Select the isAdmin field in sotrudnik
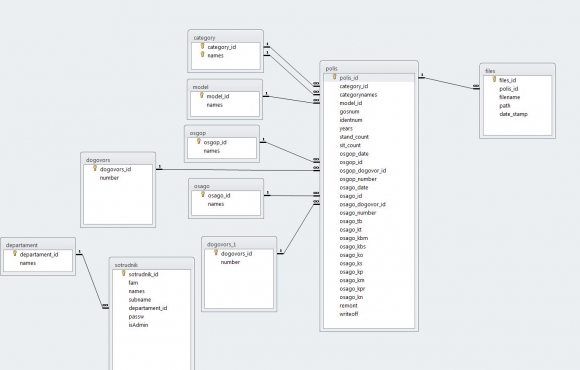 (x=138, y=325)
